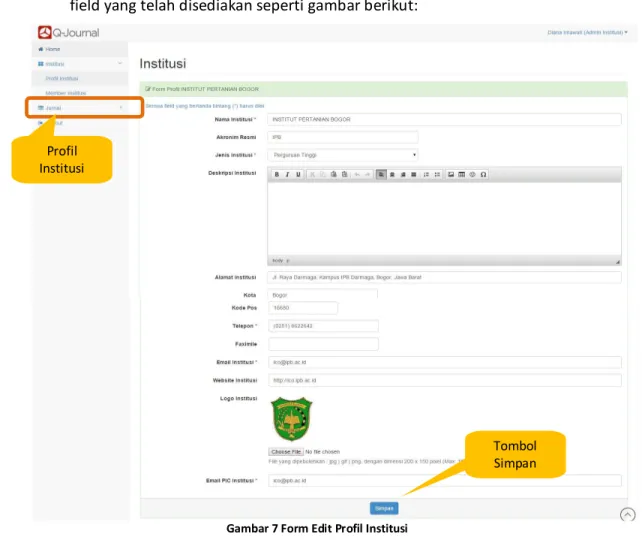Select the align right icon
This screenshot has height=549, width=642.
403,174
